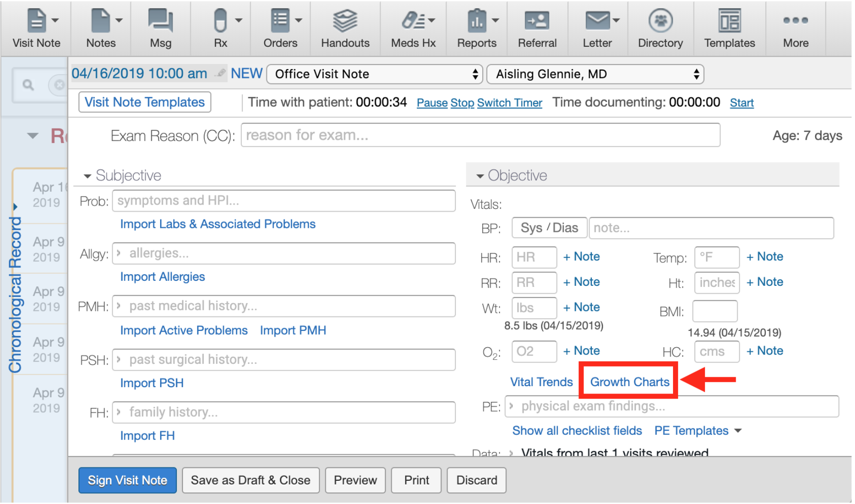This screenshot has height=504, width=855.
Task: Pause the patient timer
Action: tap(432, 103)
